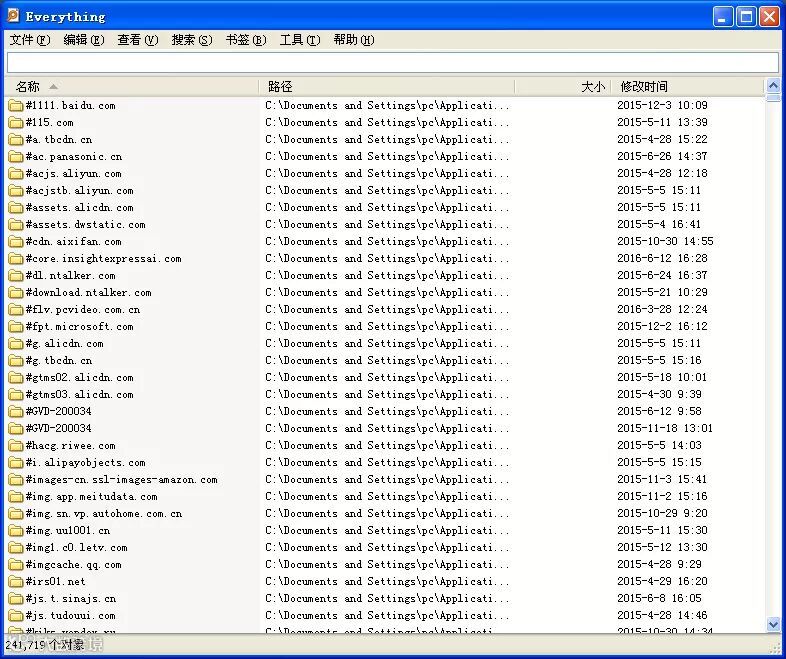Click the date 2015-12-3 10:09

tap(662, 105)
